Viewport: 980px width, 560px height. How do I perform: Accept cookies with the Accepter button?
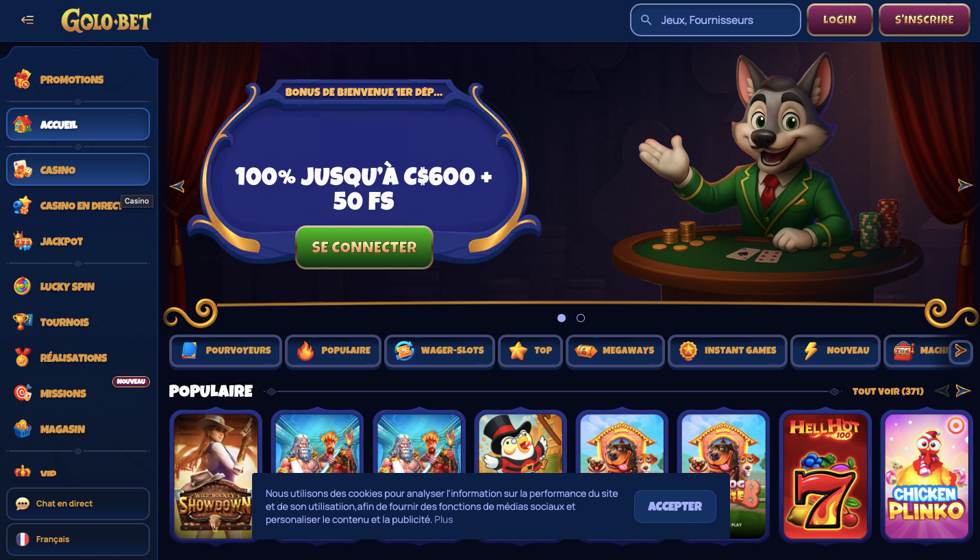pyautogui.click(x=675, y=507)
